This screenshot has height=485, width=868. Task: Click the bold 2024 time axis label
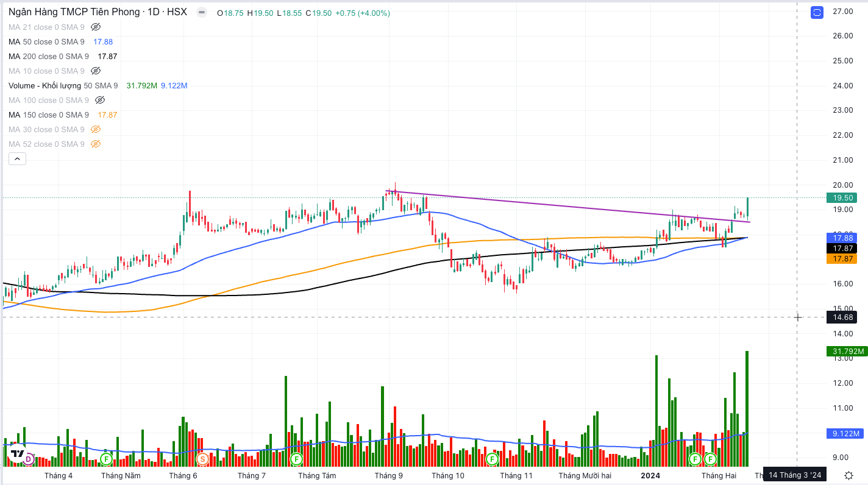pyautogui.click(x=650, y=475)
